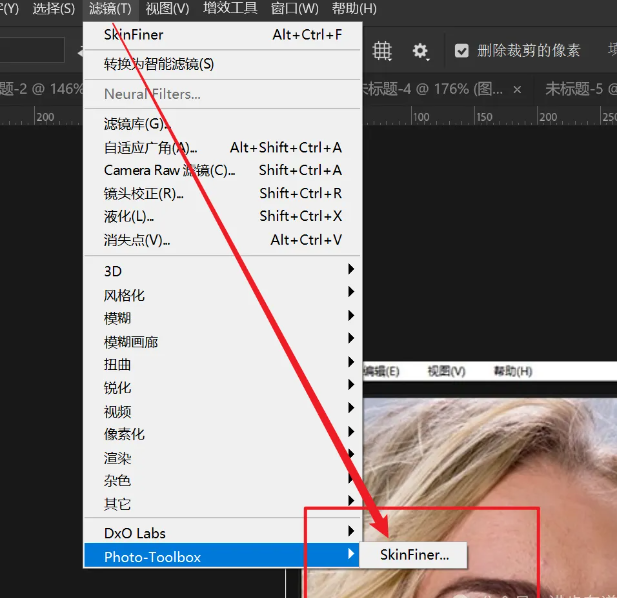Launch the 液化 liquify filter

(129, 216)
